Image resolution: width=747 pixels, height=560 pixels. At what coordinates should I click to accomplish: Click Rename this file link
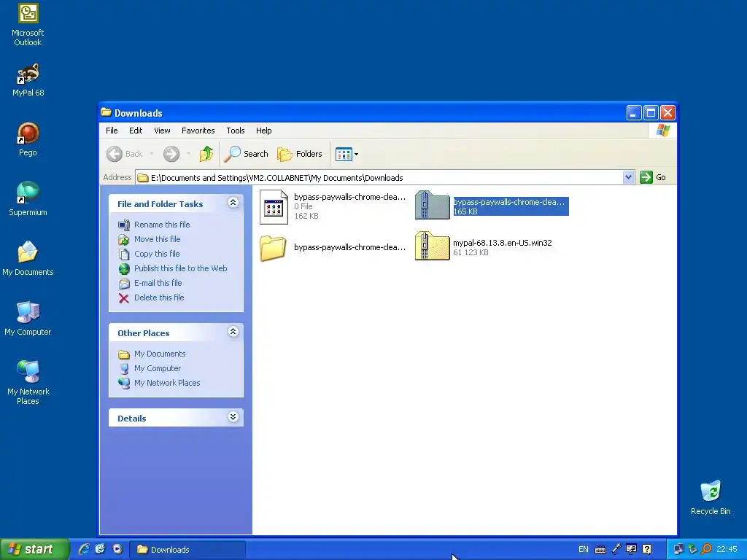[x=162, y=225]
